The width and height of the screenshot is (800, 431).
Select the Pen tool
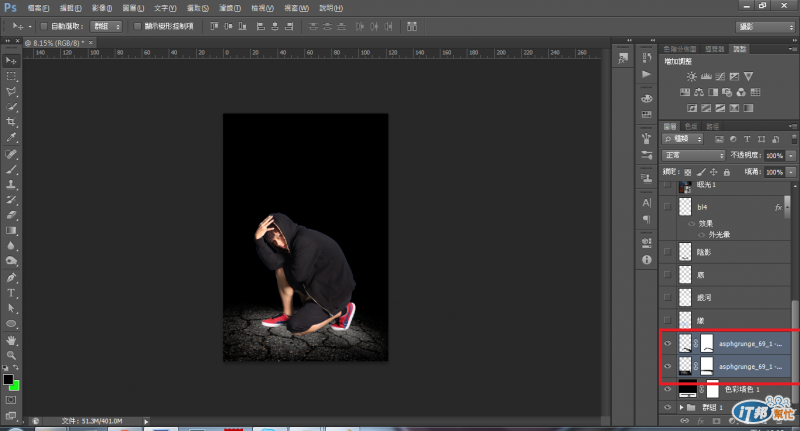11,278
